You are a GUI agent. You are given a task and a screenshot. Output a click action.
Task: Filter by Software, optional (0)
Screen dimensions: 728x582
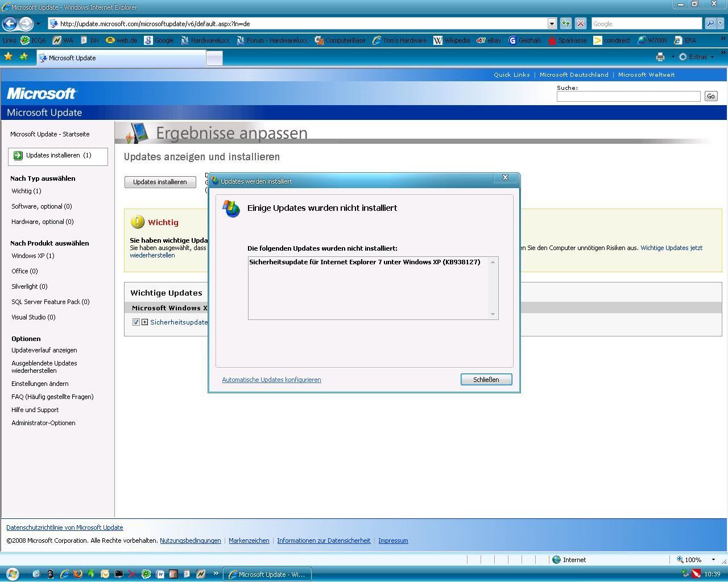pyautogui.click(x=42, y=206)
